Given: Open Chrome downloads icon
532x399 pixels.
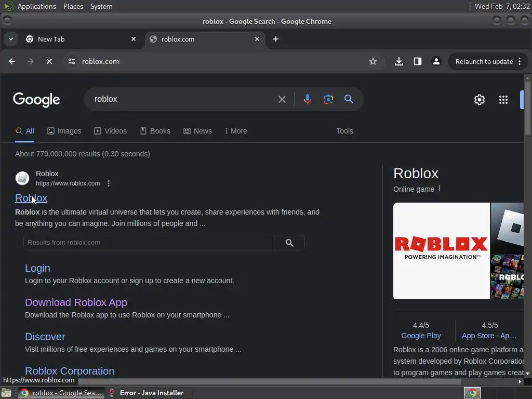Looking at the screenshot, I should tap(399, 61).
